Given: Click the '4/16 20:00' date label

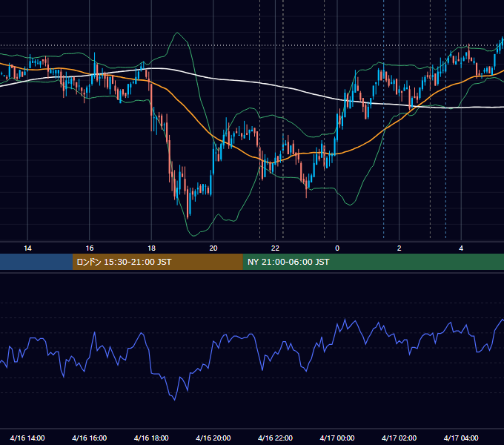Looking at the screenshot, I should (x=213, y=438).
